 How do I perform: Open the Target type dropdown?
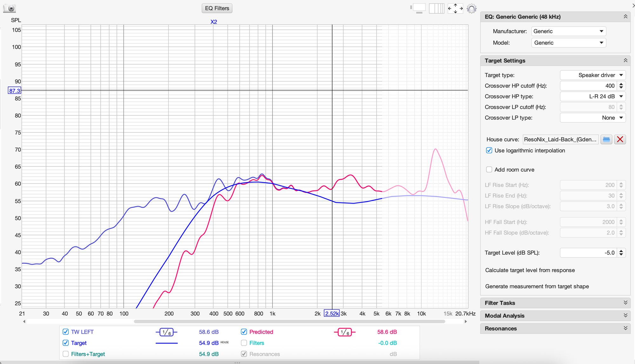(x=592, y=75)
